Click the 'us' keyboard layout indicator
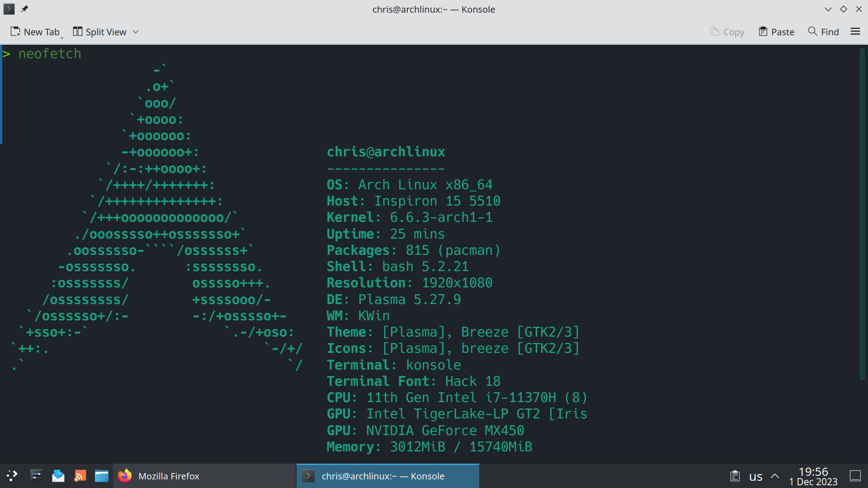The width and height of the screenshot is (868, 488). pos(756,476)
